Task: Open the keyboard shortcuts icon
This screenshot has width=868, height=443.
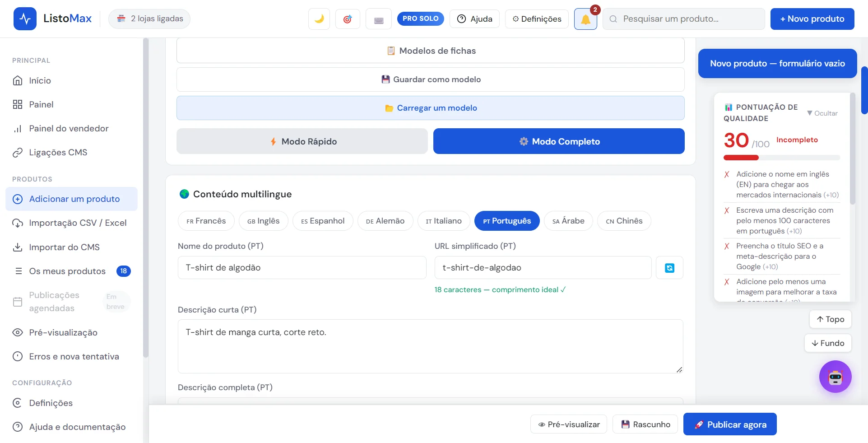Action: tap(379, 19)
